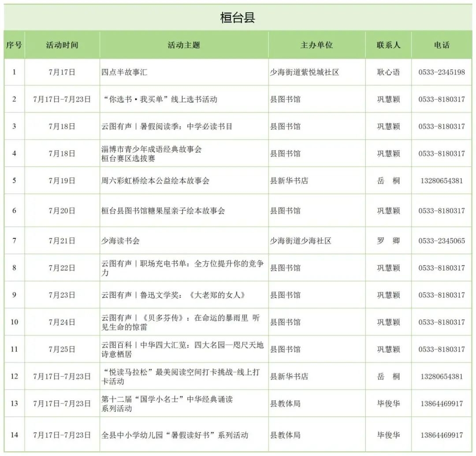Image resolution: width=476 pixels, height=456 pixels.
Task: Click '县图书馆' in row 6
Action: point(285,211)
